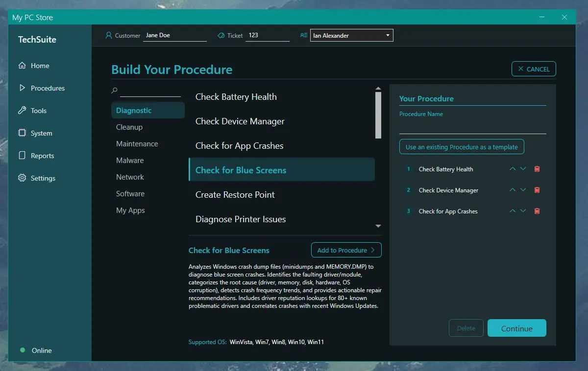Screen dimensions: 588x371
Task: Select Create Restore Point in task list
Action: (x=282, y=195)
